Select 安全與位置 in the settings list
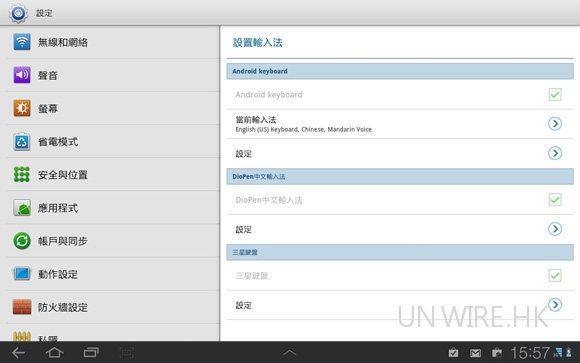This screenshot has width=580, height=363. (113, 174)
